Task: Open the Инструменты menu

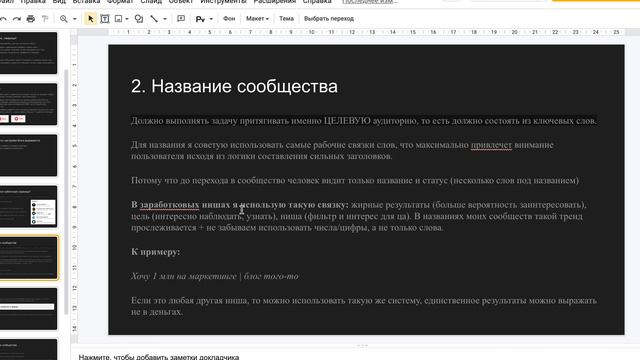Action: (x=223, y=2)
